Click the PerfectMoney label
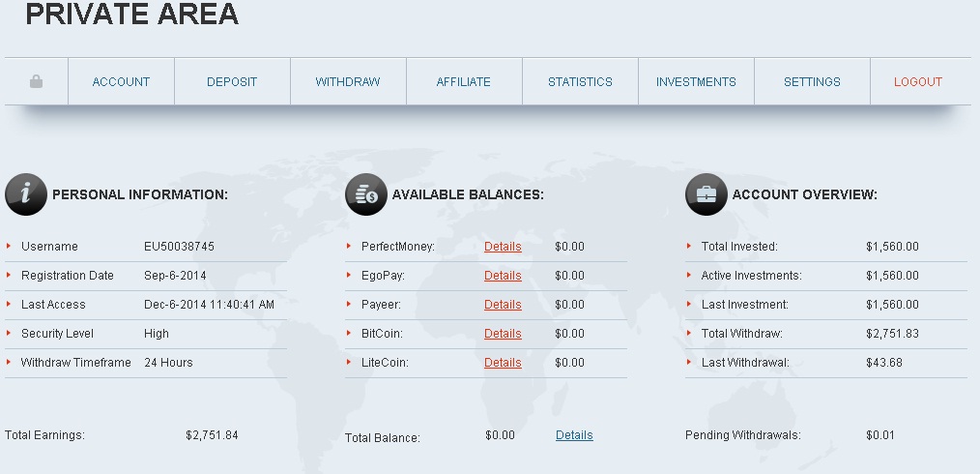Viewport: 980px width, 474px height. click(x=398, y=247)
